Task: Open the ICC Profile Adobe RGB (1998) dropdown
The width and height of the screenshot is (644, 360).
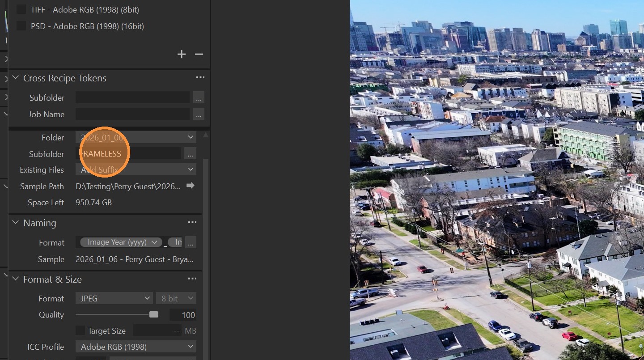Action: (x=136, y=347)
